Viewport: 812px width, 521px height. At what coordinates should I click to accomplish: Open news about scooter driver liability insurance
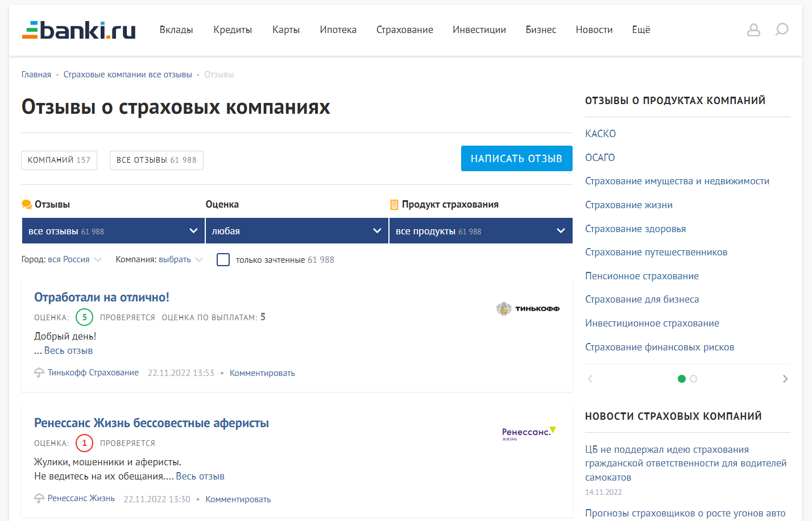click(686, 464)
